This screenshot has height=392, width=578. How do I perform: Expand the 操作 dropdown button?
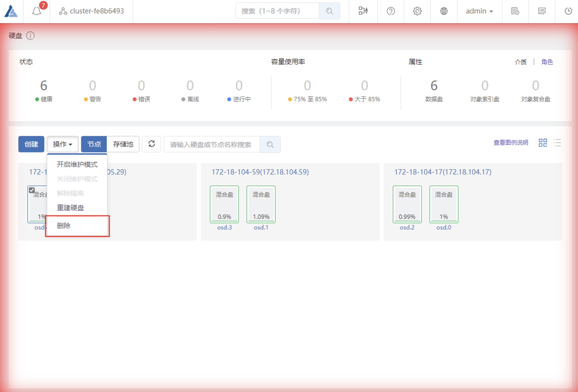click(62, 144)
